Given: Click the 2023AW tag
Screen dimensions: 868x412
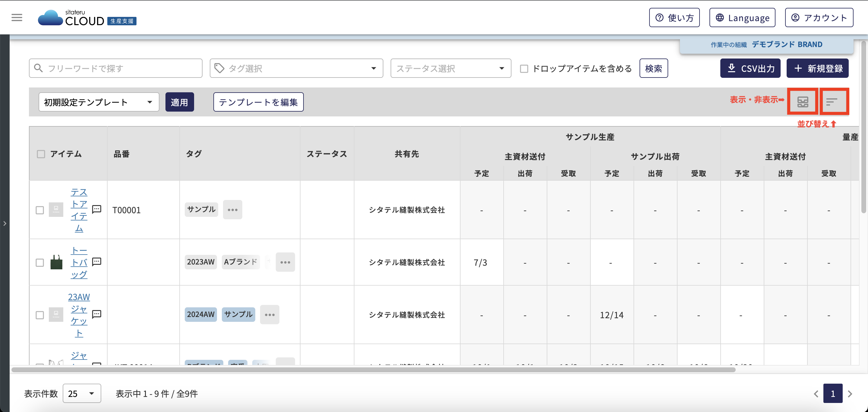Looking at the screenshot, I should tap(200, 262).
